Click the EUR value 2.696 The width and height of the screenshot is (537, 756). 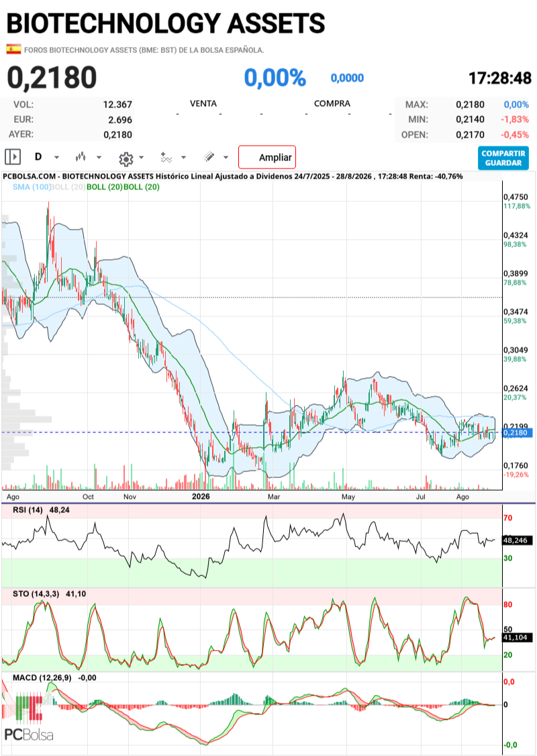click(120, 120)
